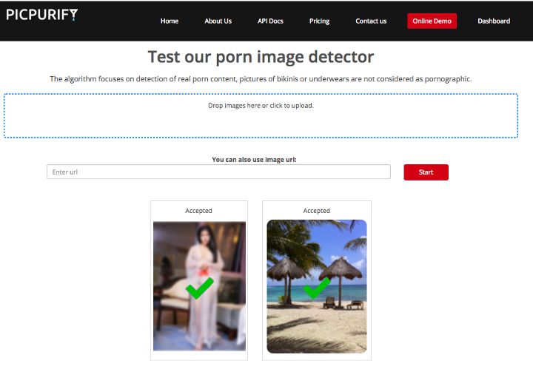Click the PicPurify logo
The height and width of the screenshot is (392, 533).
pyautogui.click(x=41, y=15)
